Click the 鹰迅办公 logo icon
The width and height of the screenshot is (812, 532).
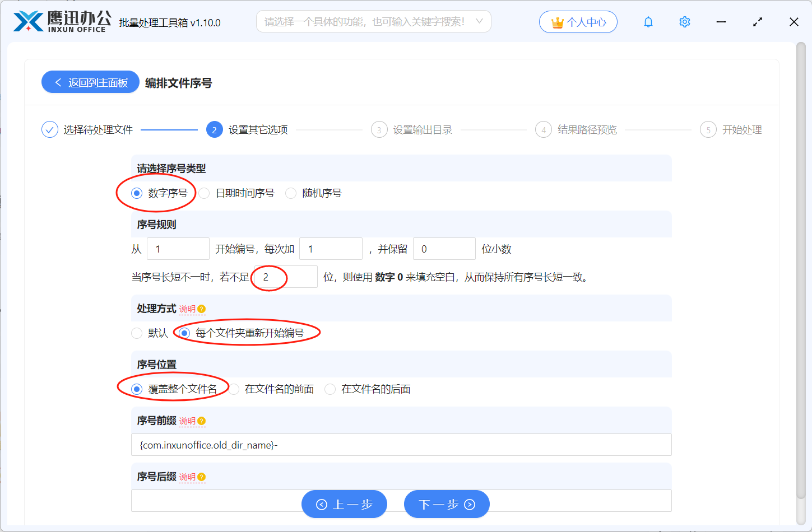click(x=27, y=21)
